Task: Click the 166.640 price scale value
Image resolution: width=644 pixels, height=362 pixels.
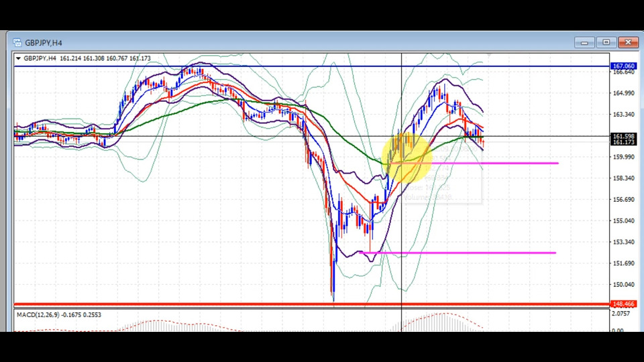Action: (623, 72)
